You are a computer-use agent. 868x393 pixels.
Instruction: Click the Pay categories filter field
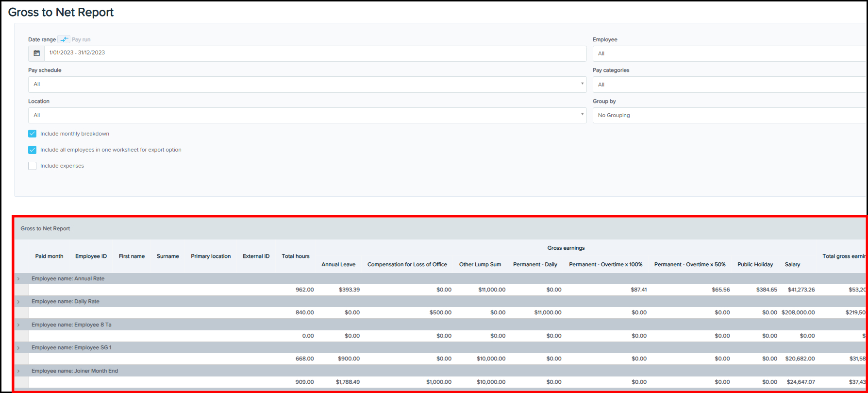coord(728,85)
